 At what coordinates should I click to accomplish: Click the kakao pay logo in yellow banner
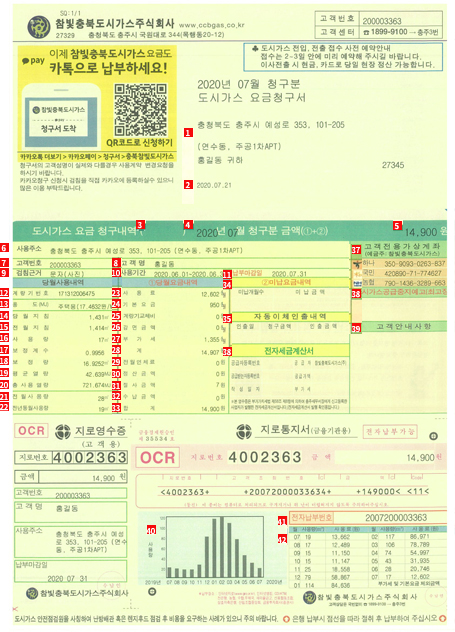click(33, 60)
